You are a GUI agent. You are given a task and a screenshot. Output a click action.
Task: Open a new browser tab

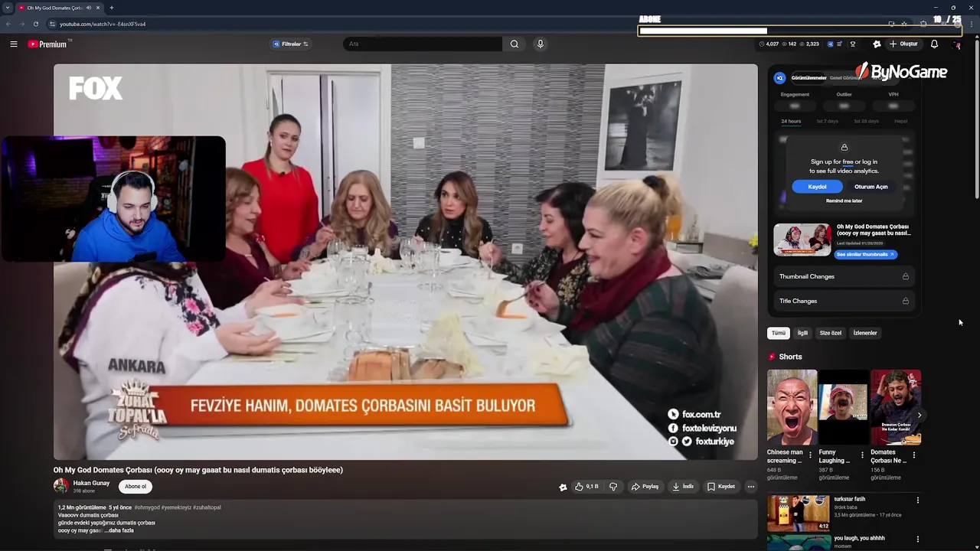point(111,8)
